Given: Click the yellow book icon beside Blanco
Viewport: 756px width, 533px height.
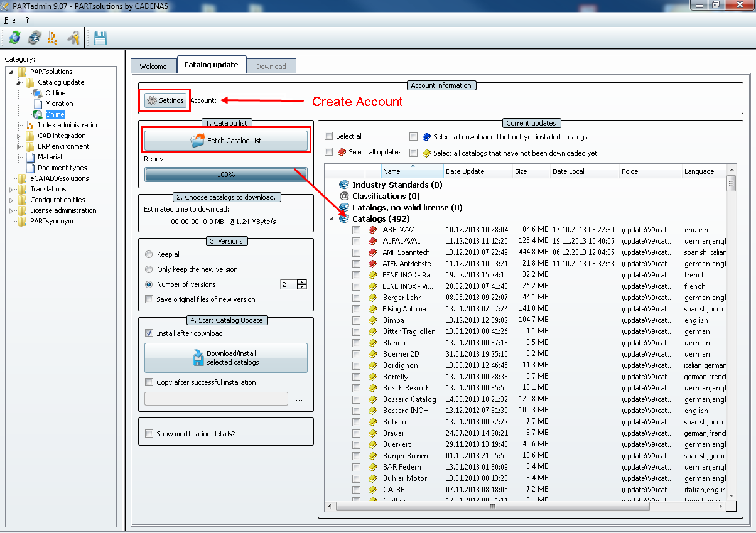Looking at the screenshot, I should [373, 343].
